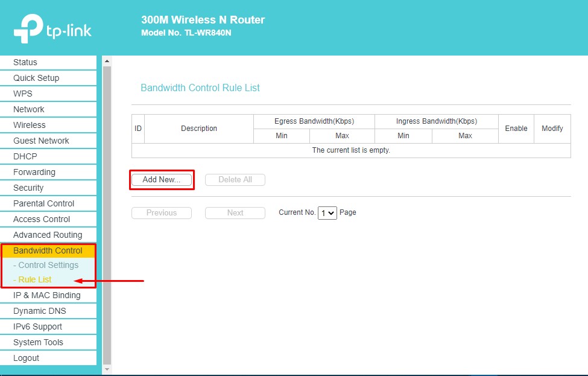Open the Rule List submenu item
Viewport: 588px width, 376px height.
click(34, 279)
